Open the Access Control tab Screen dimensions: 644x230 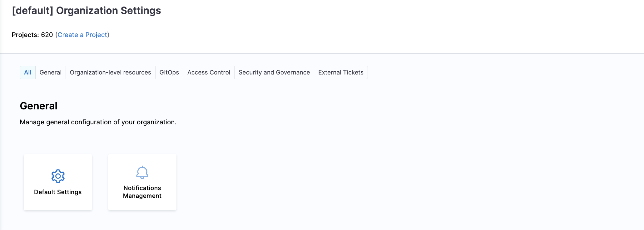209,72
